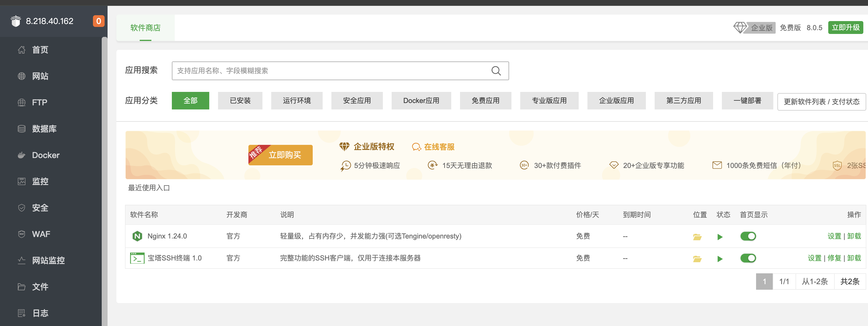This screenshot has width=868, height=326.
Task: Click the search magnifier icon
Action: coord(496,71)
